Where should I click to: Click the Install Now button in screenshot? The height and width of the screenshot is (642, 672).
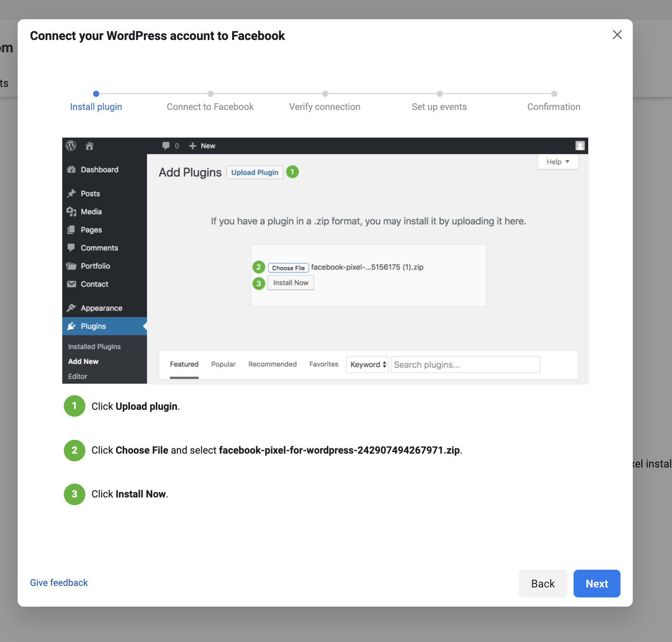291,283
